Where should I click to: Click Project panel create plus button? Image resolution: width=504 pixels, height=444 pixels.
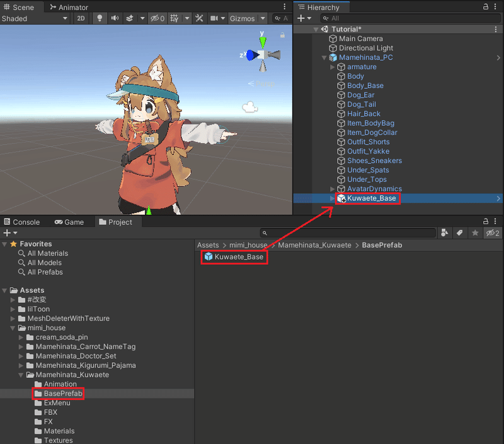10,232
